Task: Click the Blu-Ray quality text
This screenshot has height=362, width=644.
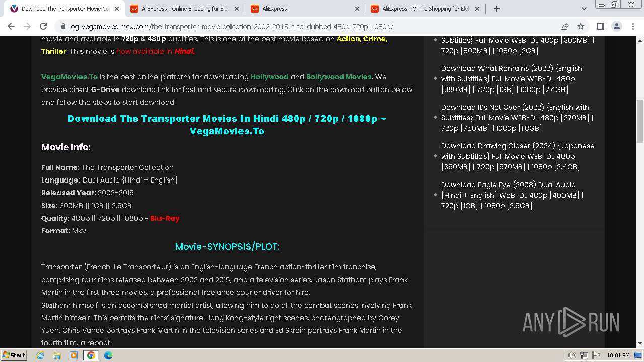Action: [x=165, y=218]
